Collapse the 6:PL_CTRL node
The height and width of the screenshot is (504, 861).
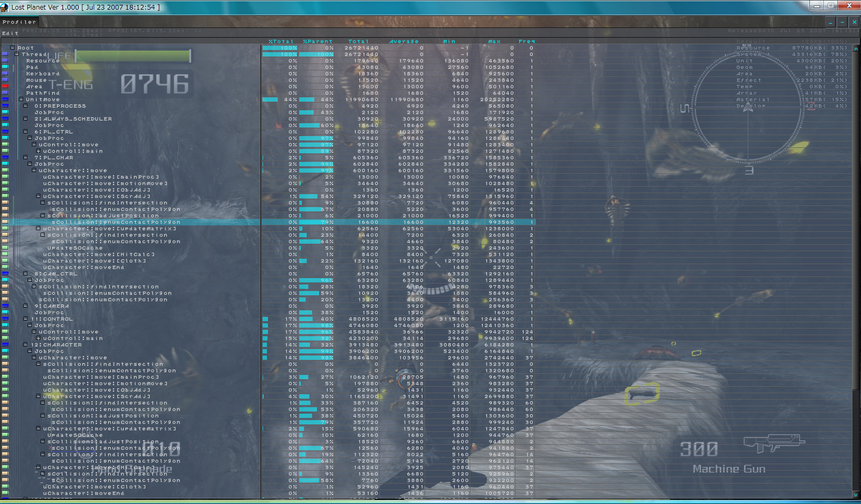25,131
